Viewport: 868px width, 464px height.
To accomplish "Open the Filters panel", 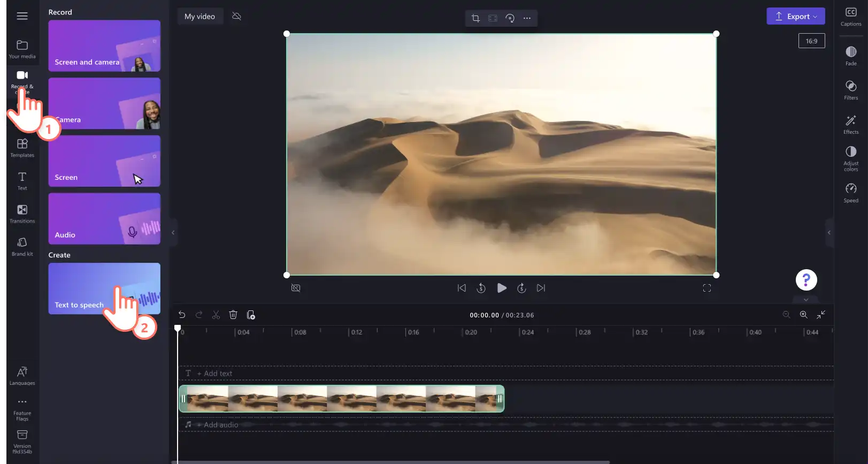I will point(851,90).
